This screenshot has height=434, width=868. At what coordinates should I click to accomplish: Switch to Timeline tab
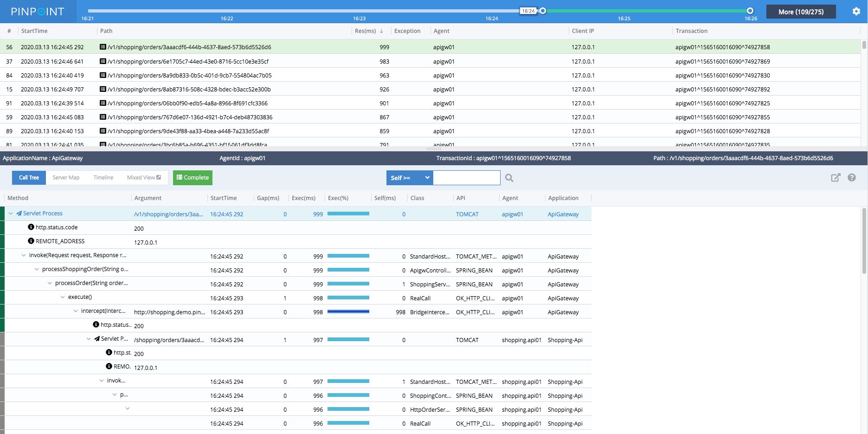click(103, 177)
